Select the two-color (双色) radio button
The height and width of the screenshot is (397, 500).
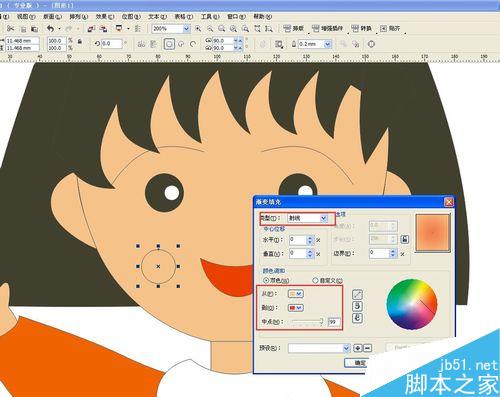[x=266, y=281]
